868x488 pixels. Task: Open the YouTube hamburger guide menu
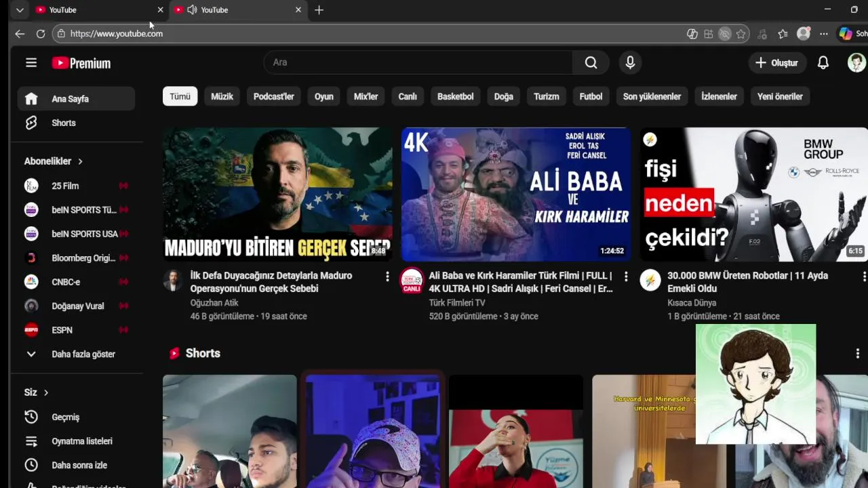tap(31, 63)
